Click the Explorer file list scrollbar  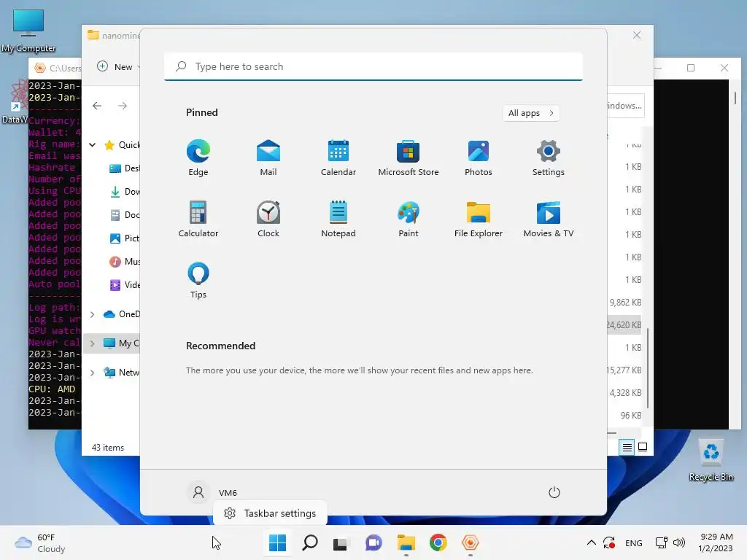(x=648, y=367)
